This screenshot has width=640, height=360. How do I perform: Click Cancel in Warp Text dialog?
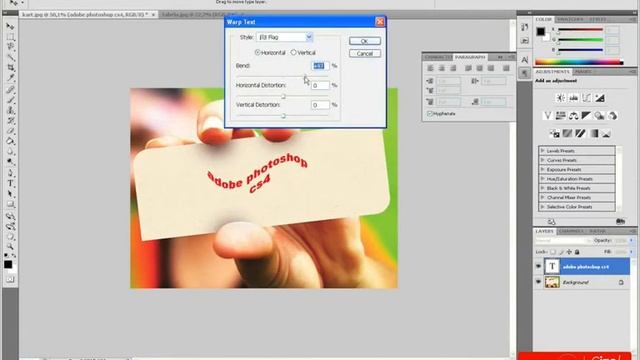click(x=364, y=53)
